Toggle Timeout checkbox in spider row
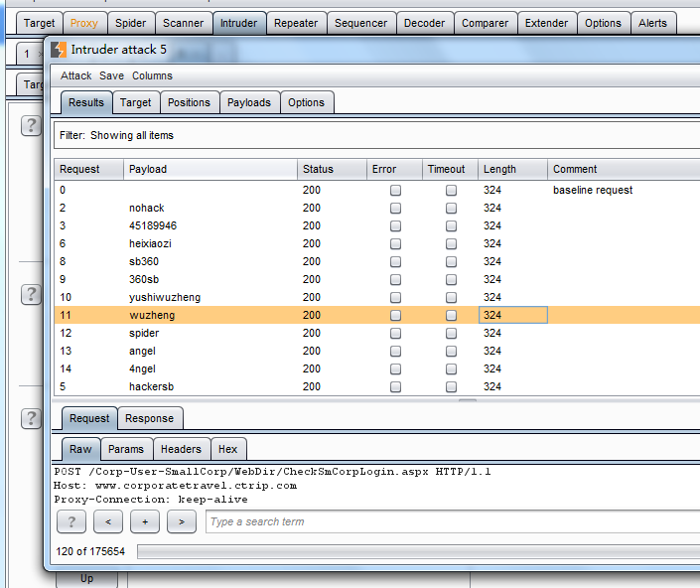This screenshot has width=700, height=588. (451, 333)
